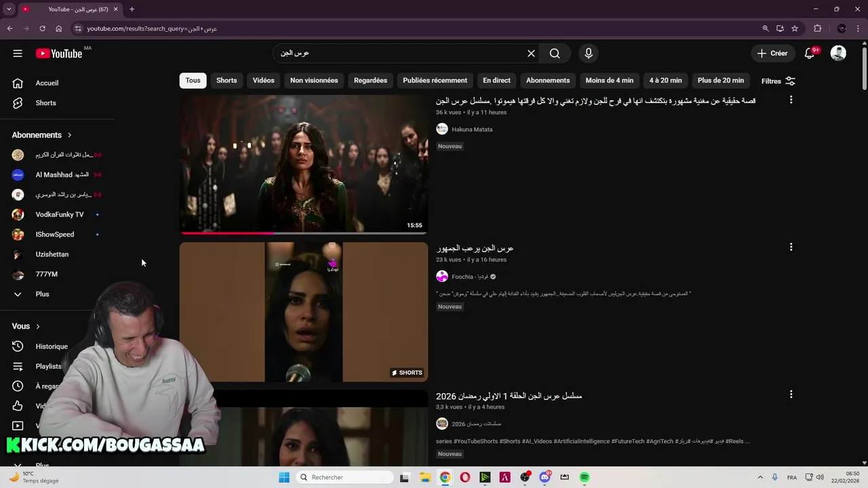Expand the Abonnements section arrow
868x488 pixels.
69,135
